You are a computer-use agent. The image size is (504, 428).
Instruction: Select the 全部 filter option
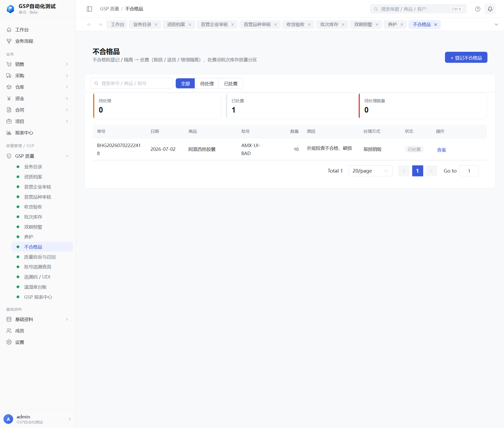pos(185,84)
